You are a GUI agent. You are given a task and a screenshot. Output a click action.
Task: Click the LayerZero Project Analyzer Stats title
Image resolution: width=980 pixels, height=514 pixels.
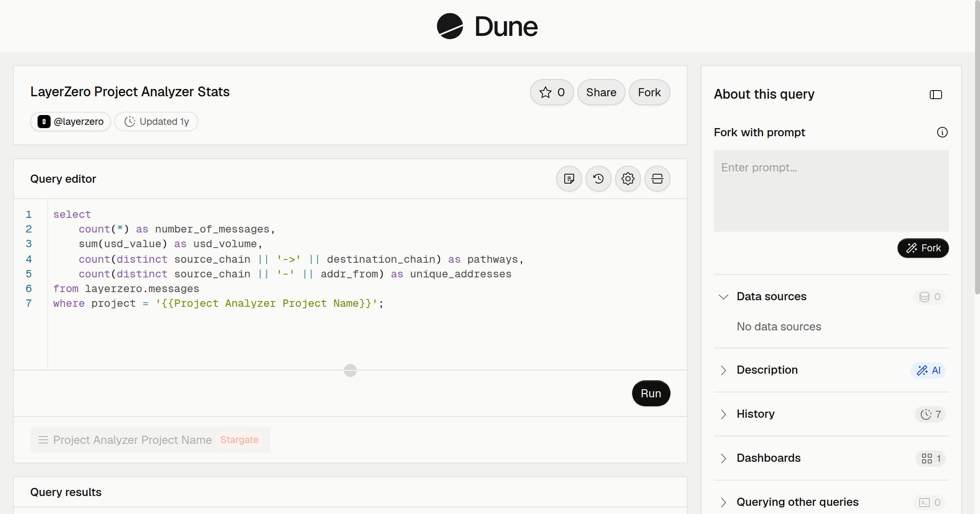coord(130,92)
